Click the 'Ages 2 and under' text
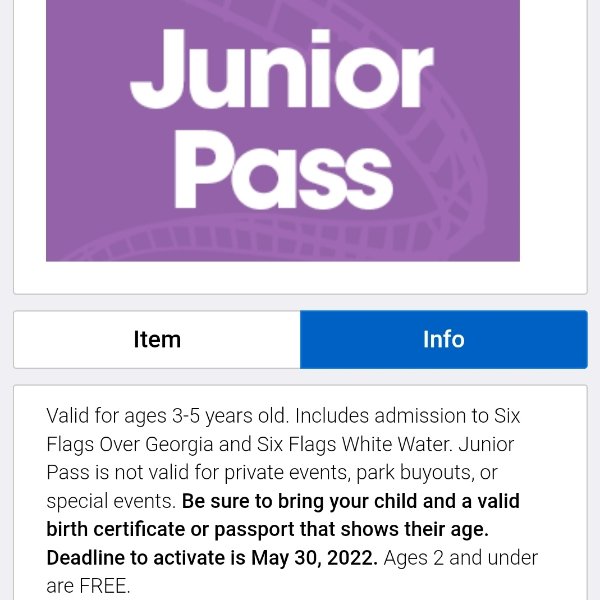The height and width of the screenshot is (600, 600). tap(461, 558)
